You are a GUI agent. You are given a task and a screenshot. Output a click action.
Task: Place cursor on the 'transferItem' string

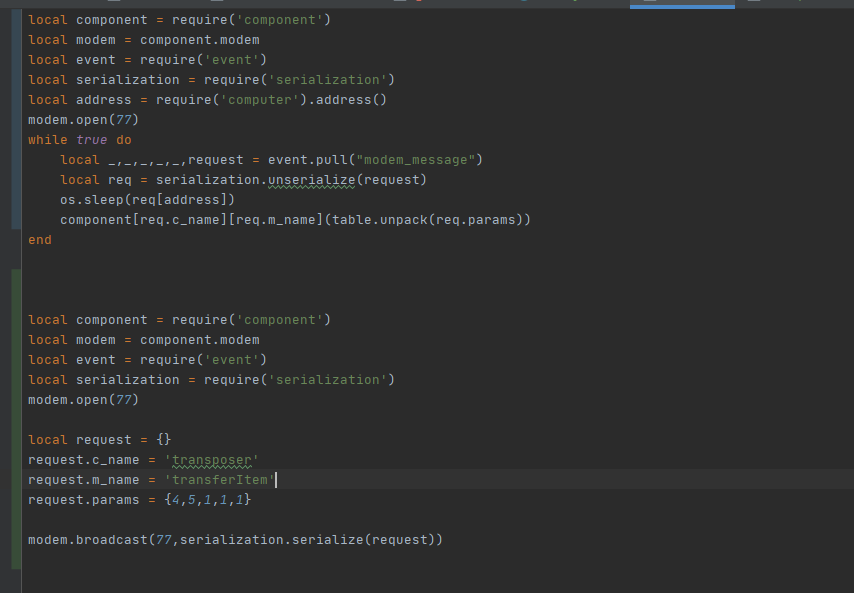pos(219,480)
